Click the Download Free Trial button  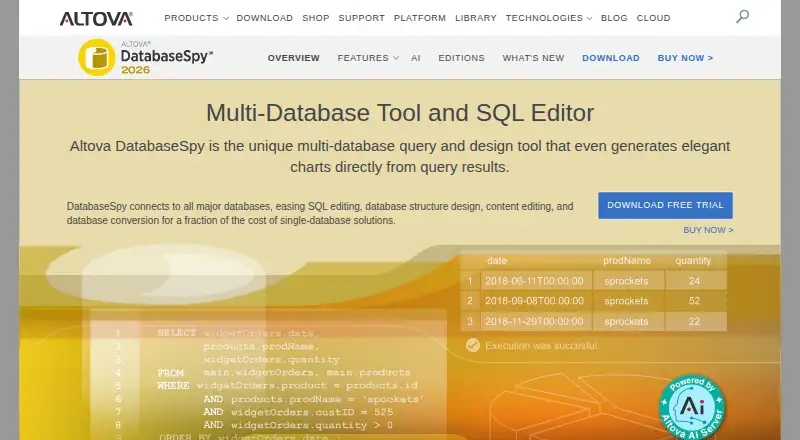(665, 205)
